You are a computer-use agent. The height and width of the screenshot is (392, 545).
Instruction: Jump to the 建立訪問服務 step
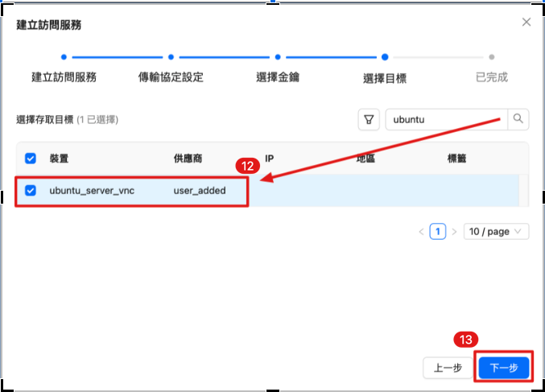click(64, 77)
